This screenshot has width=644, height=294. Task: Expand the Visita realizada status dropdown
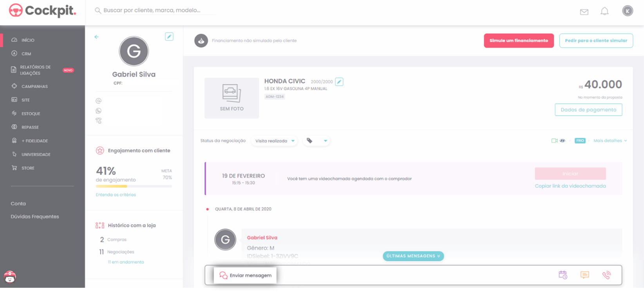[x=275, y=141]
